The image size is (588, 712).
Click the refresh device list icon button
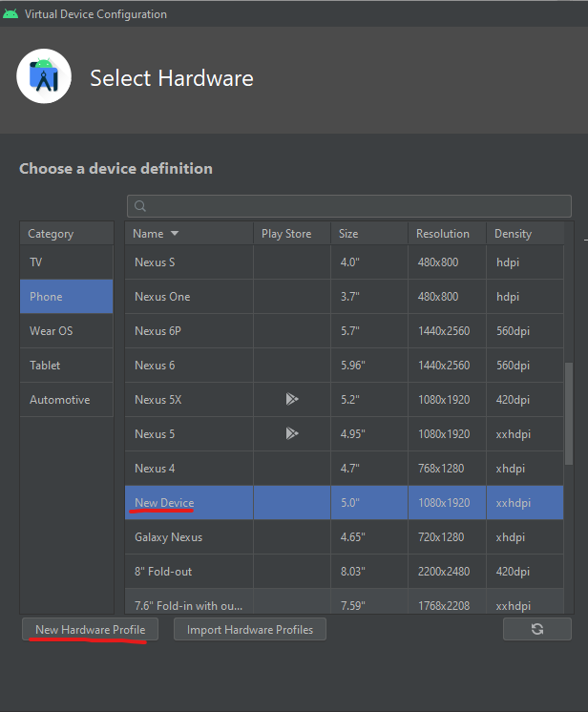click(x=537, y=629)
